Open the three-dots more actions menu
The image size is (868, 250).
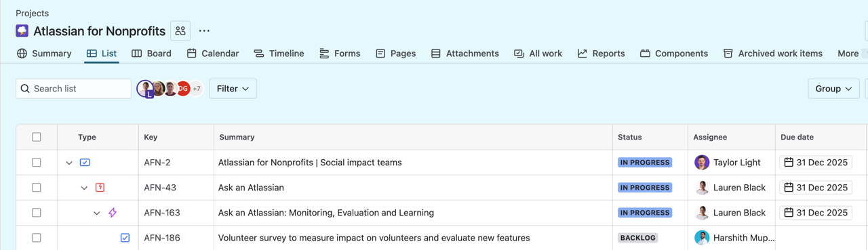click(204, 31)
